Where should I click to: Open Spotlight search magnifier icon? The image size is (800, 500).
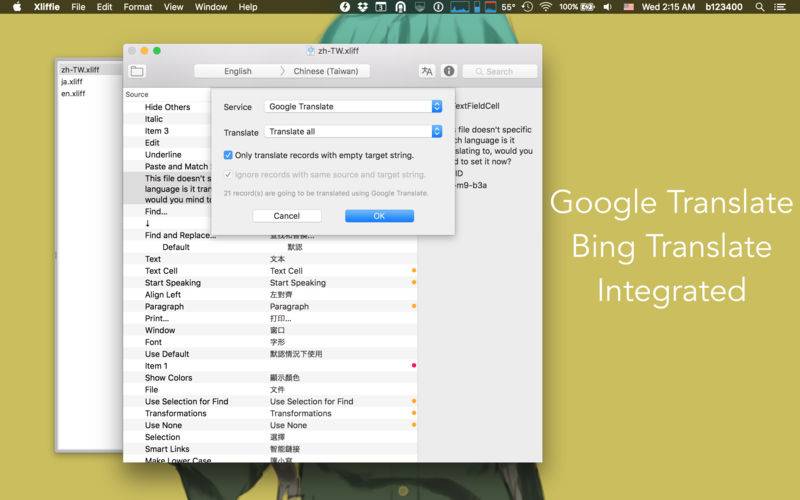click(760, 7)
